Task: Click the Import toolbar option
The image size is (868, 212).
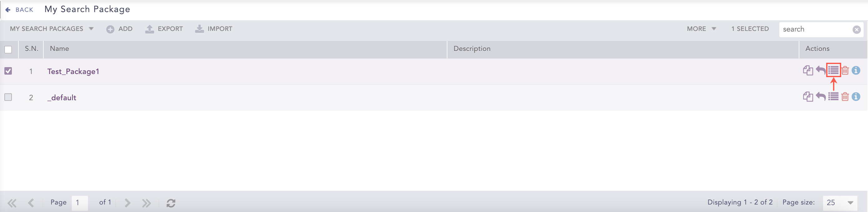Action: click(214, 29)
